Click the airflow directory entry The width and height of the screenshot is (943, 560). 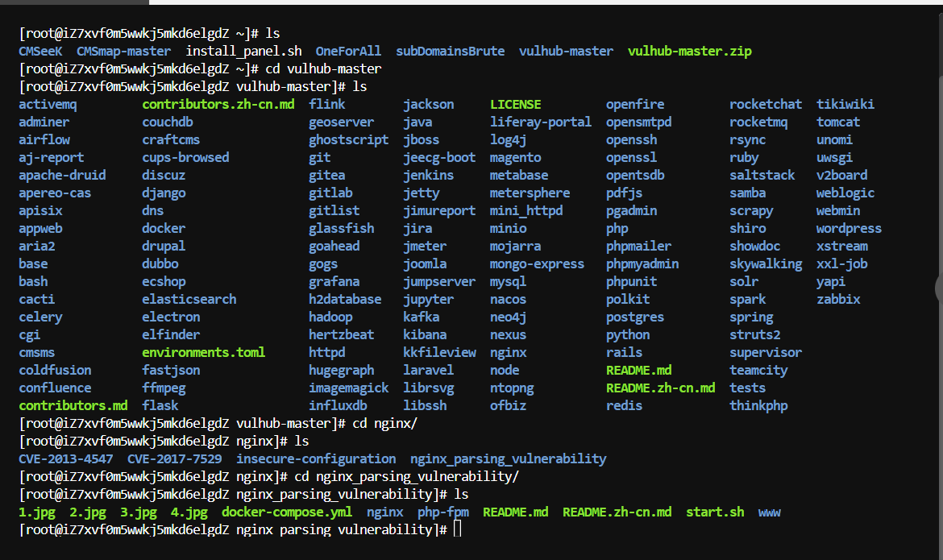(44, 139)
